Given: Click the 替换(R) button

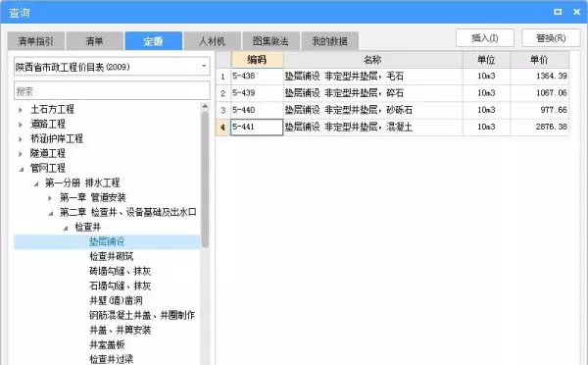Looking at the screenshot, I should (x=551, y=38).
